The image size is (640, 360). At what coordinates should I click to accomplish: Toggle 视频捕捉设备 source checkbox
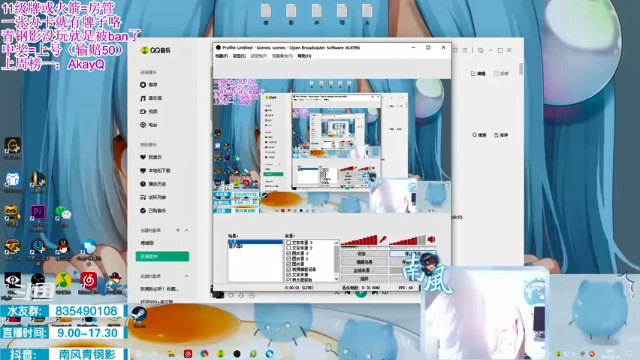(289, 269)
